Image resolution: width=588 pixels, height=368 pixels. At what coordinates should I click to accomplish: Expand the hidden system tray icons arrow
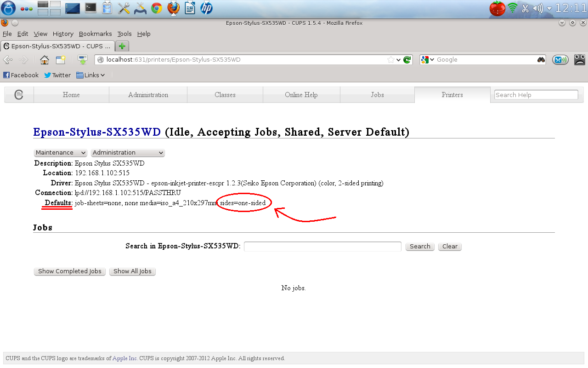tap(549, 8)
